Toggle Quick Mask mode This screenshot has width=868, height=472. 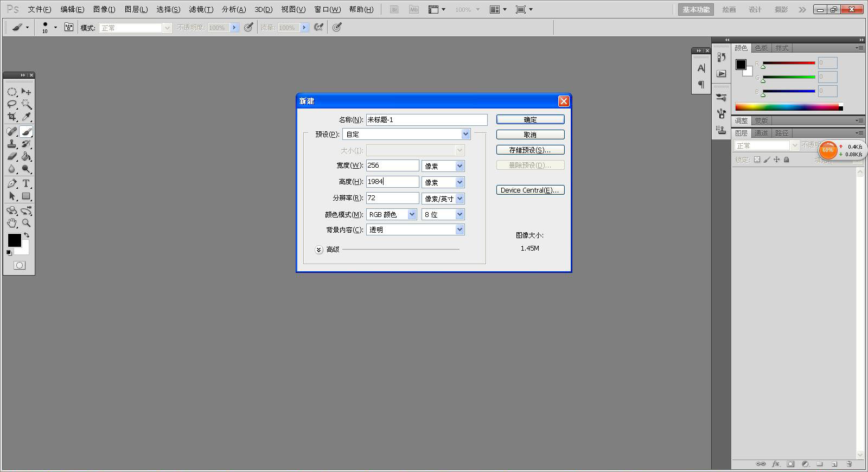[20, 265]
